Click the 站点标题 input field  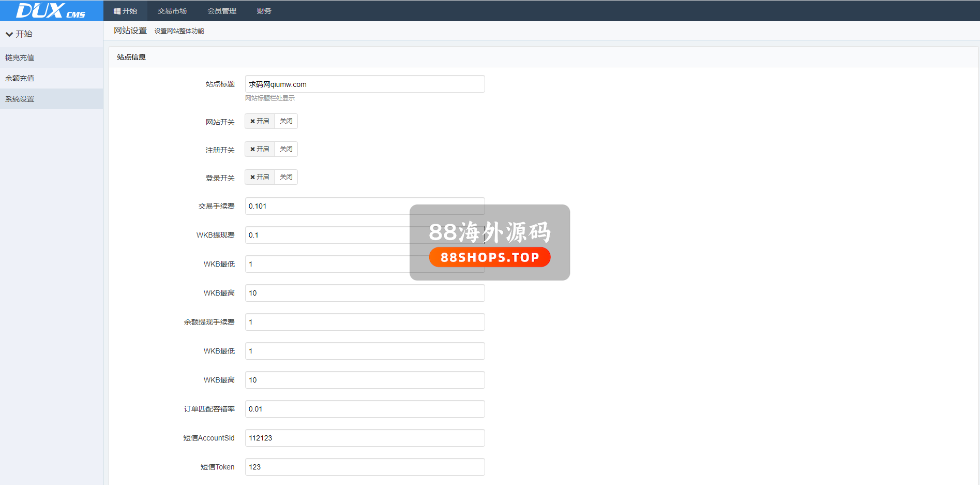[x=365, y=84]
